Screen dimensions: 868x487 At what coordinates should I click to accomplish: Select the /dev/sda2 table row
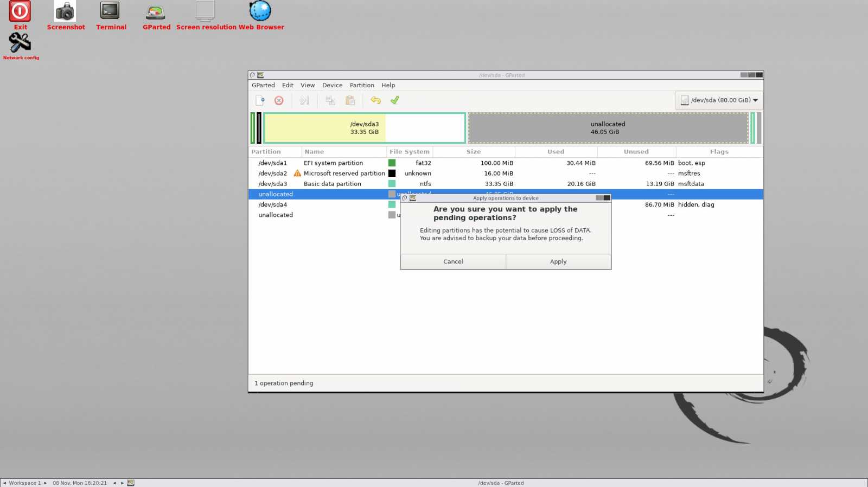(x=506, y=174)
